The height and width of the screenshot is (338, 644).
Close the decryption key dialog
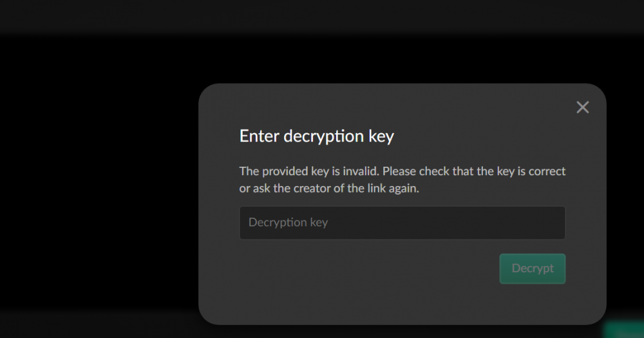coord(582,108)
